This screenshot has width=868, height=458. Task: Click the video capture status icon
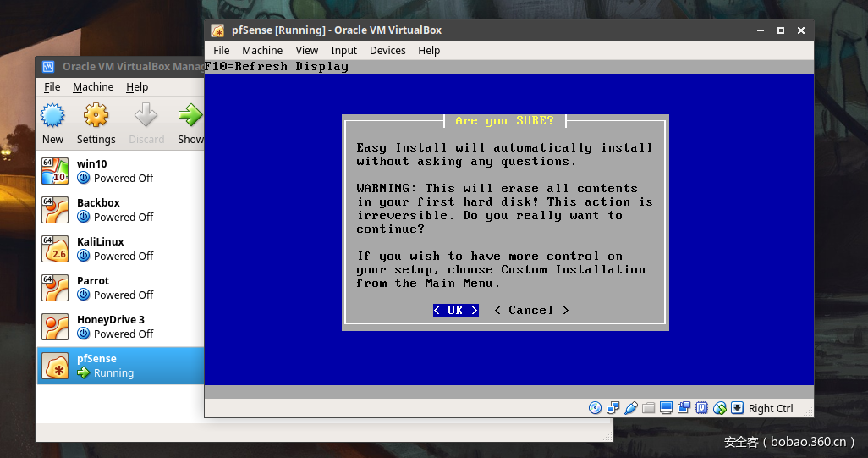point(684,408)
